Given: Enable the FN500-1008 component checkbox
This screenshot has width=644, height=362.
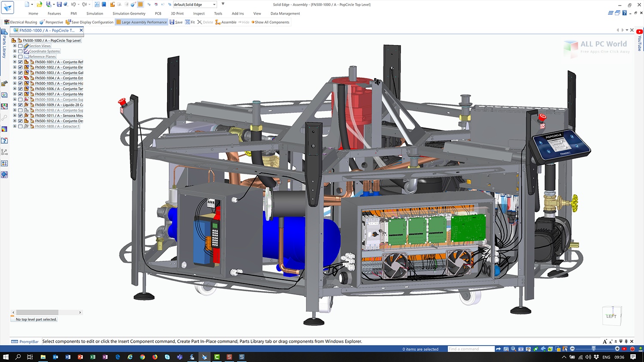Looking at the screenshot, I should 20,100.
